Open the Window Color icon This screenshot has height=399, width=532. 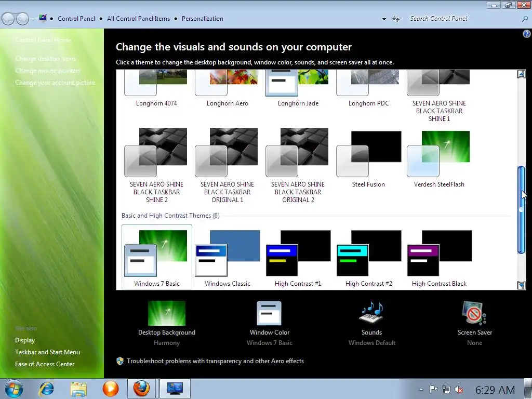269,313
